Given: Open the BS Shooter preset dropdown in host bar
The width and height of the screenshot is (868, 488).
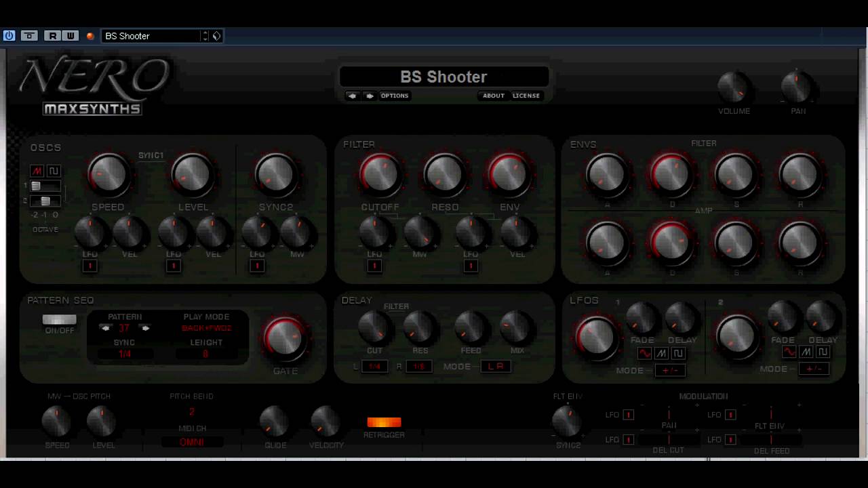Looking at the screenshot, I should click(x=151, y=36).
